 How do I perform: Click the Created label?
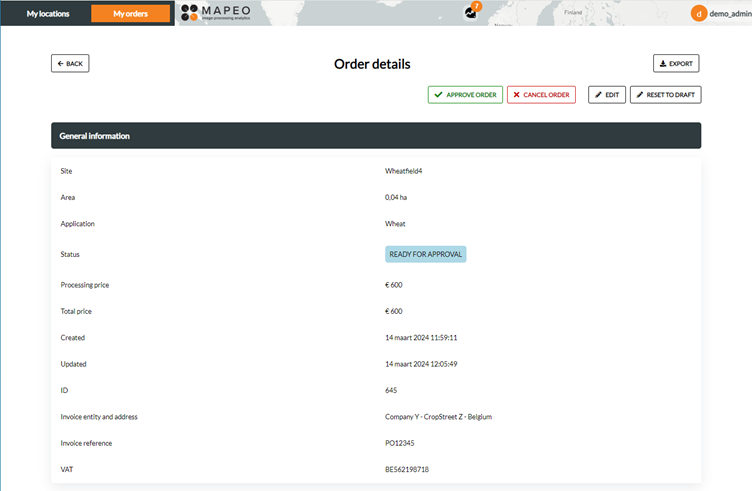pyautogui.click(x=73, y=338)
